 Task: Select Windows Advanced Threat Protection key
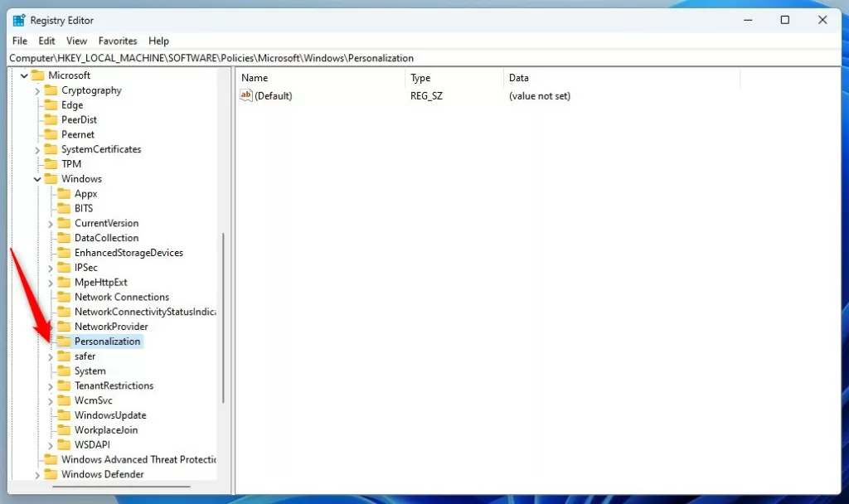(138, 459)
